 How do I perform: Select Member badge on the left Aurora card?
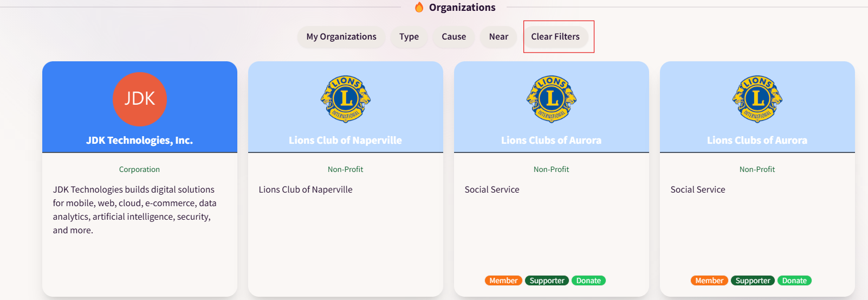pyautogui.click(x=503, y=280)
